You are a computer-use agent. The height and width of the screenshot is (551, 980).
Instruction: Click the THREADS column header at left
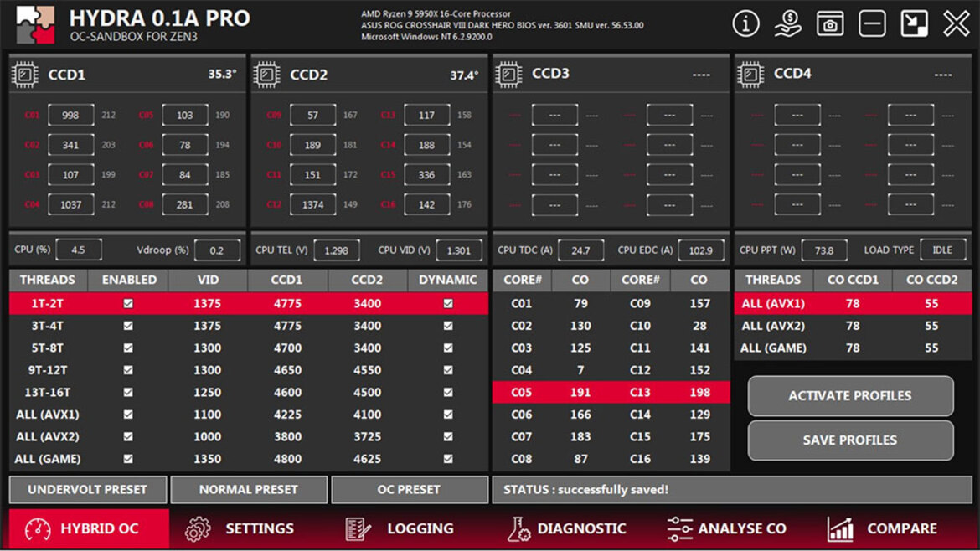48,280
